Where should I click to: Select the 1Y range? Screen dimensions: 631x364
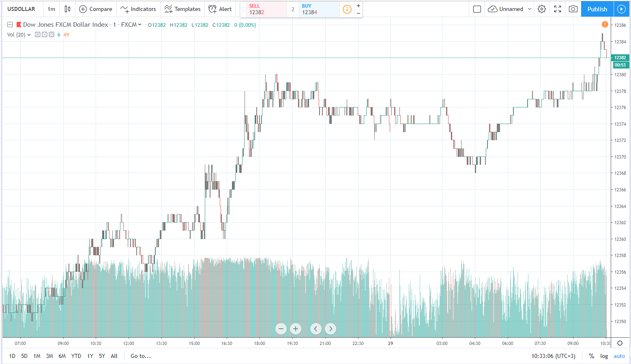(x=90, y=356)
